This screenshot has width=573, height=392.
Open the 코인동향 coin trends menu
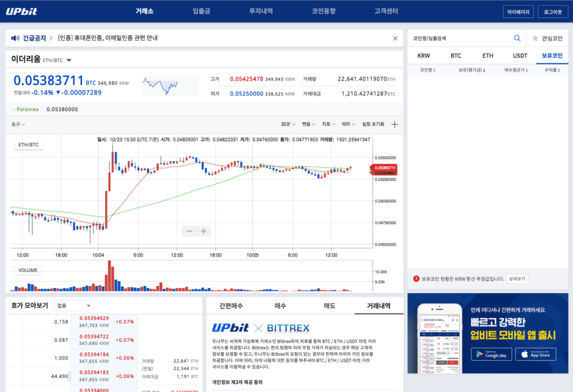tap(323, 11)
